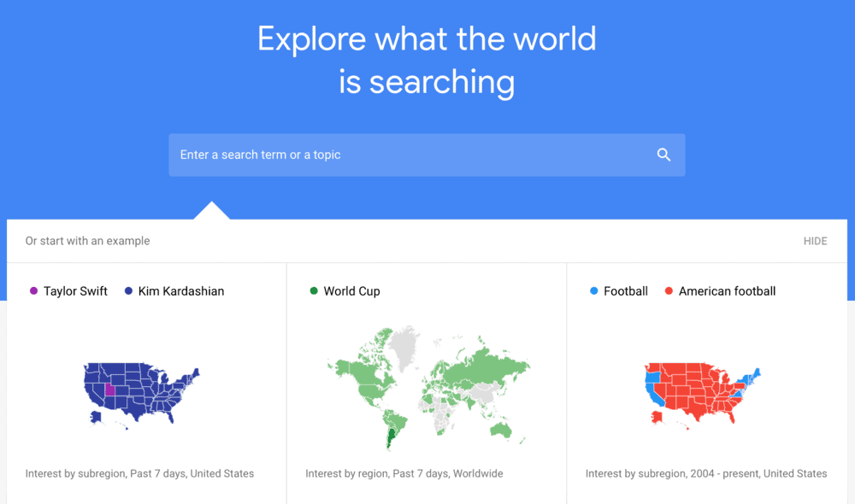Click the World Cup green legend dot

point(313,290)
